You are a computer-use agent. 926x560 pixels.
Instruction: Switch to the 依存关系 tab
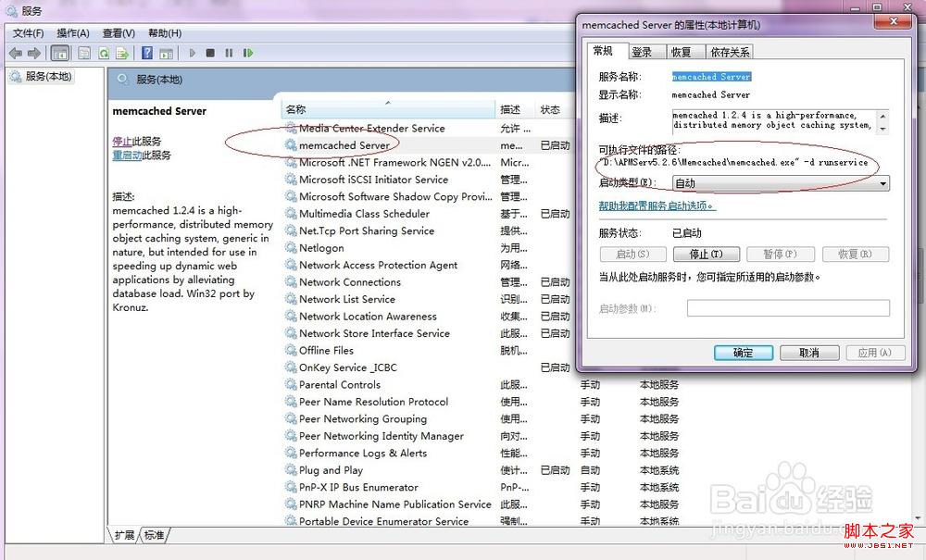pos(730,52)
